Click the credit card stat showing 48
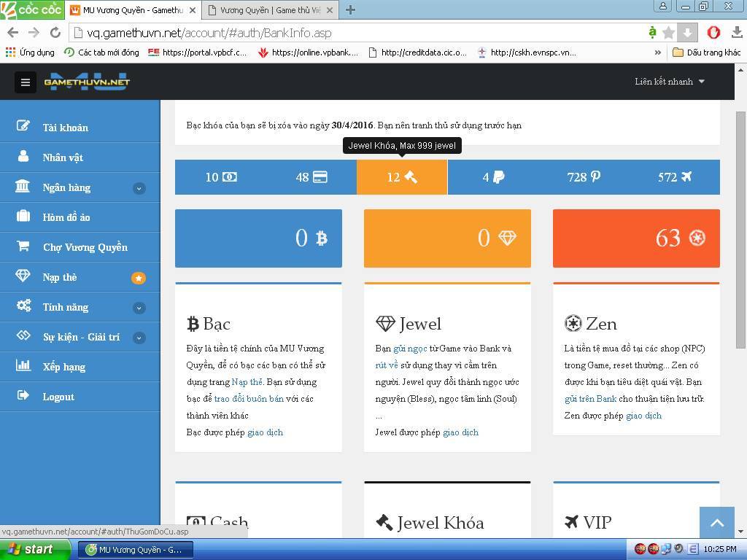 click(311, 177)
